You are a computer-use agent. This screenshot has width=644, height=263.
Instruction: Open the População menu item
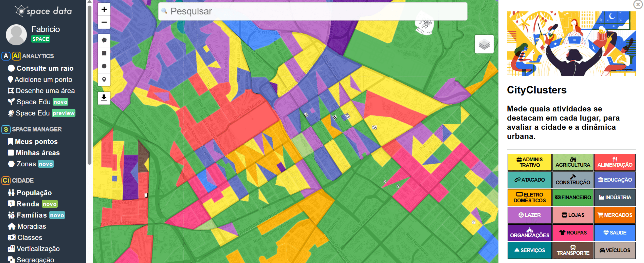click(34, 193)
